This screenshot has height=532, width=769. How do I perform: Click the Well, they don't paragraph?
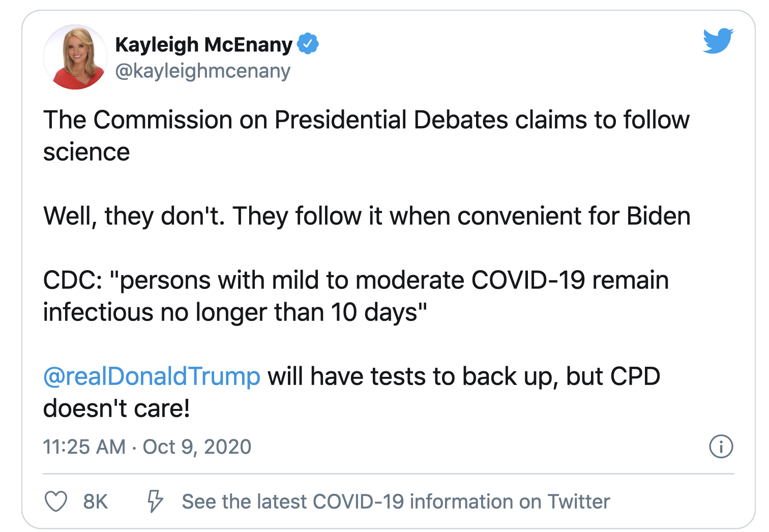pos(367,217)
